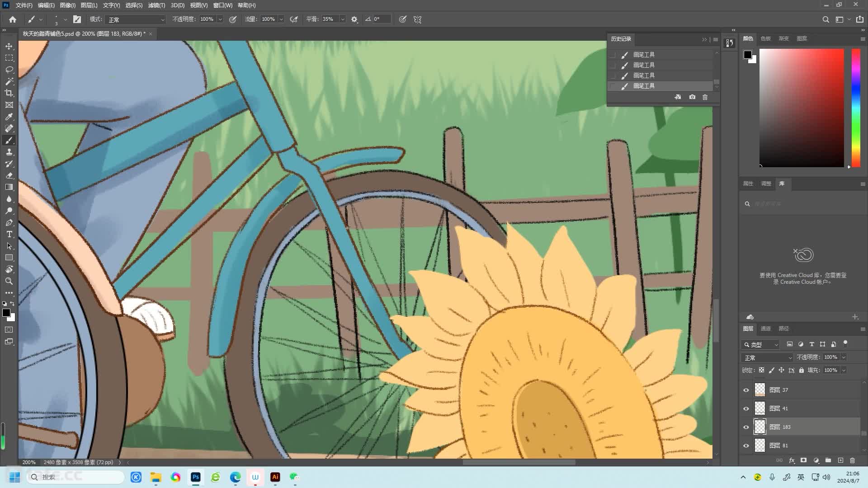Create a new layer
Screen dimensions: 868x488
click(840, 460)
